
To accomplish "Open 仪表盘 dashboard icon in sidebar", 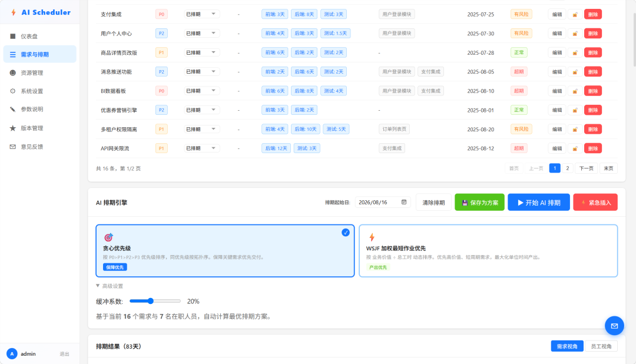I will (12, 36).
